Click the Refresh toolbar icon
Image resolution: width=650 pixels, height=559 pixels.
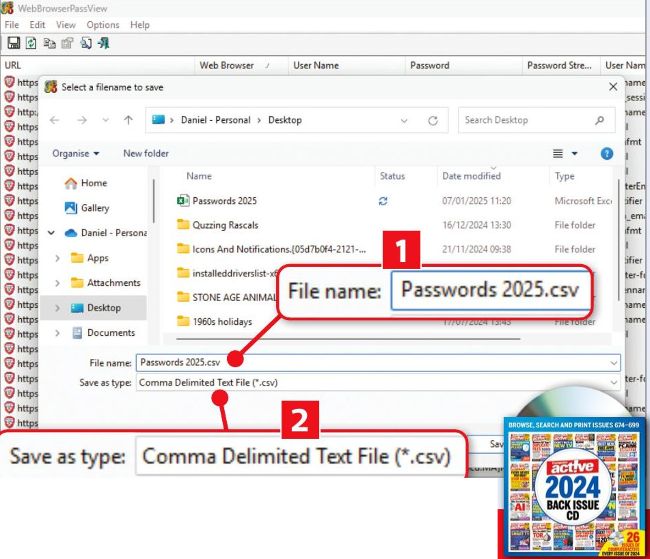point(32,43)
